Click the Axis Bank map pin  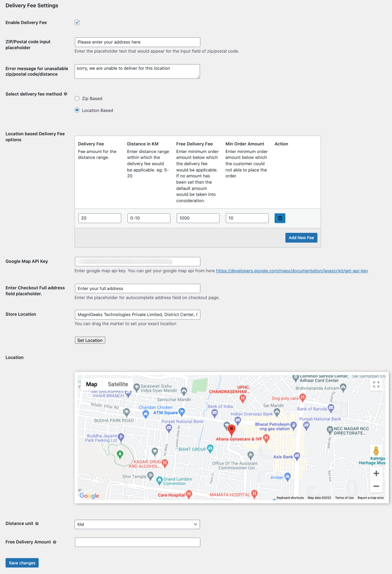[x=297, y=456]
